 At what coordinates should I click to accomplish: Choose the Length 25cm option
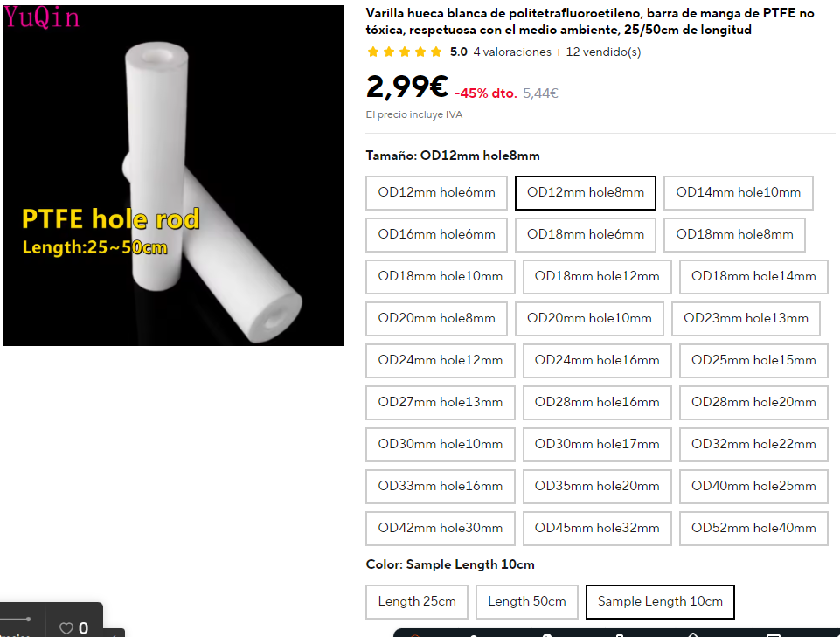(x=417, y=602)
